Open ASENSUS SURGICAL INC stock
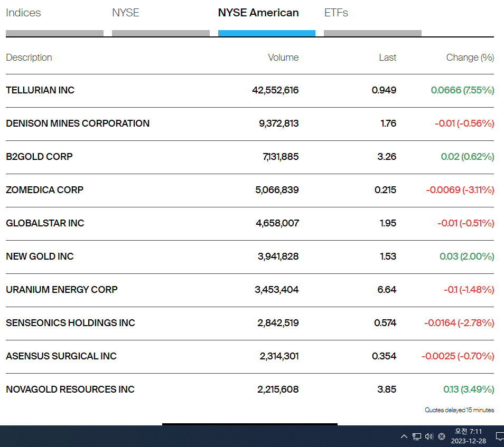 [61, 356]
